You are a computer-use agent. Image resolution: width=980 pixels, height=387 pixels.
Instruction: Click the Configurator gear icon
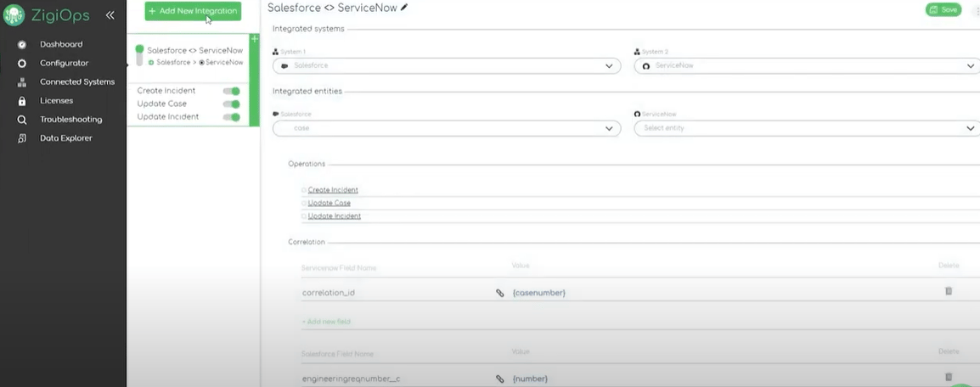(22, 63)
